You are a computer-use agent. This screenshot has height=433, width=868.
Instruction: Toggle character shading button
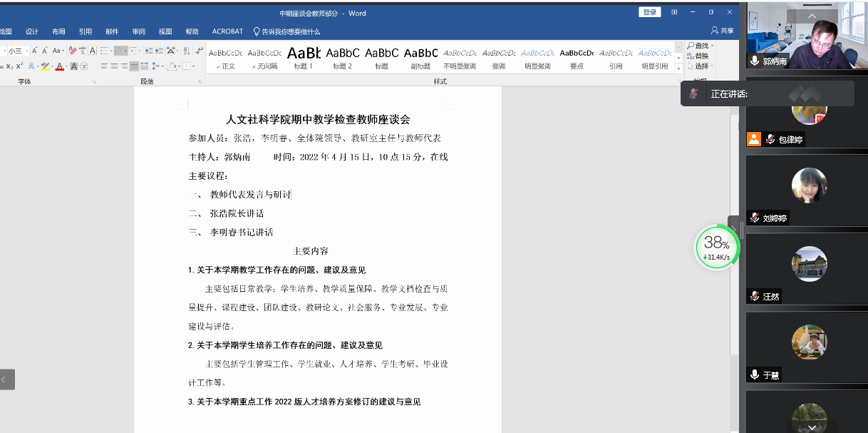73,66
